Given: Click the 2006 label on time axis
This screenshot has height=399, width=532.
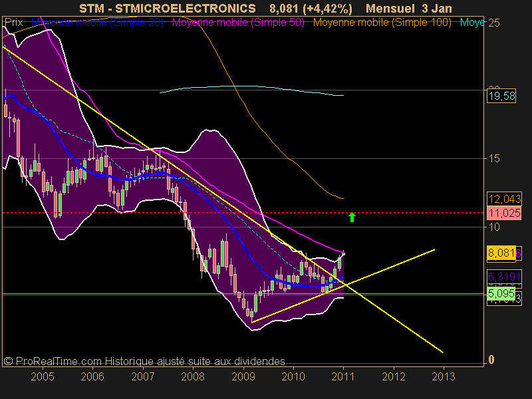Looking at the screenshot, I should (x=92, y=376).
